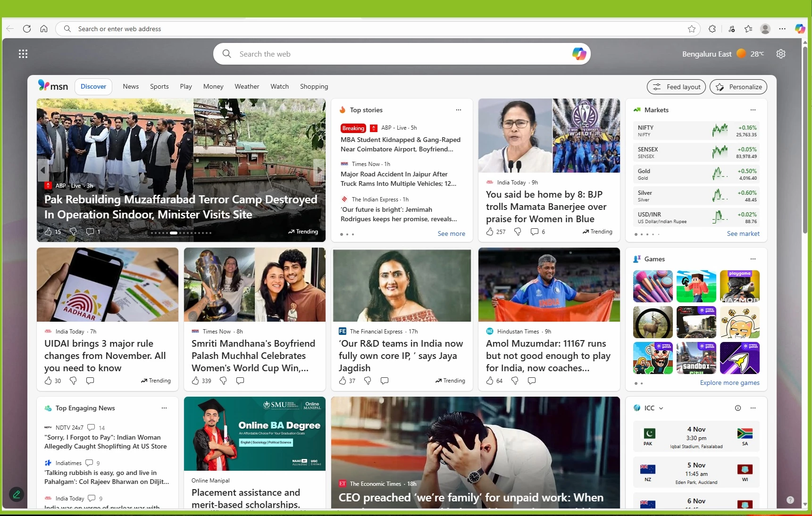Open Top stories card options menu
Screen dimensions: 812x516
(x=459, y=110)
